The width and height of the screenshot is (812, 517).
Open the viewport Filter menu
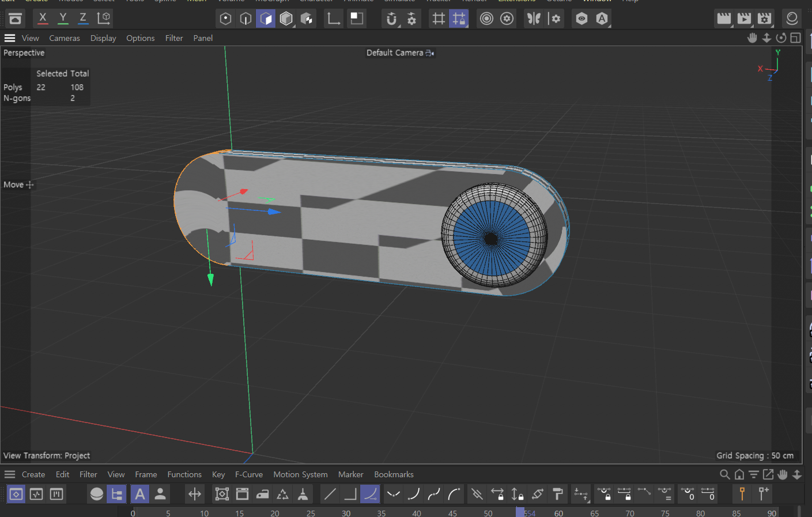click(174, 38)
